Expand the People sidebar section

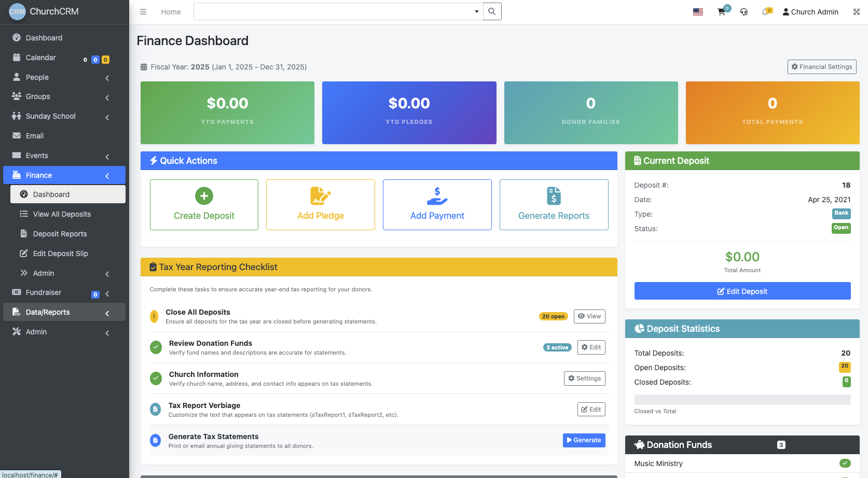coord(107,78)
